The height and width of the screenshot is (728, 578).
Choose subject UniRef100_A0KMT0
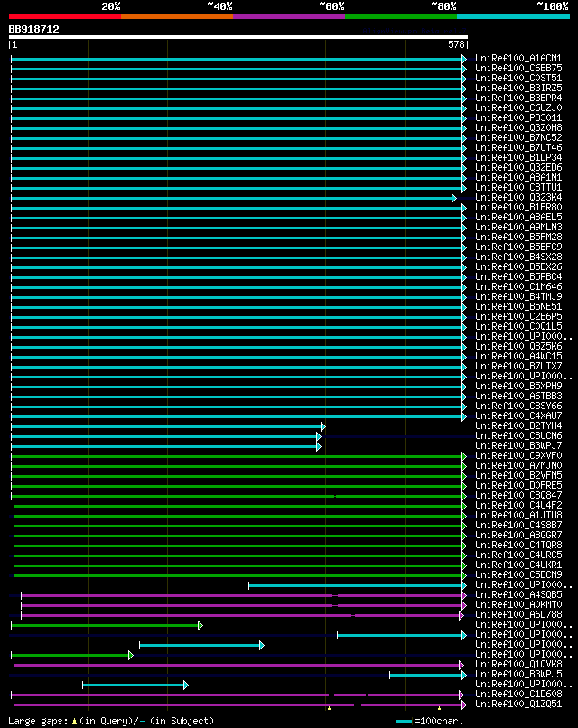point(518,605)
